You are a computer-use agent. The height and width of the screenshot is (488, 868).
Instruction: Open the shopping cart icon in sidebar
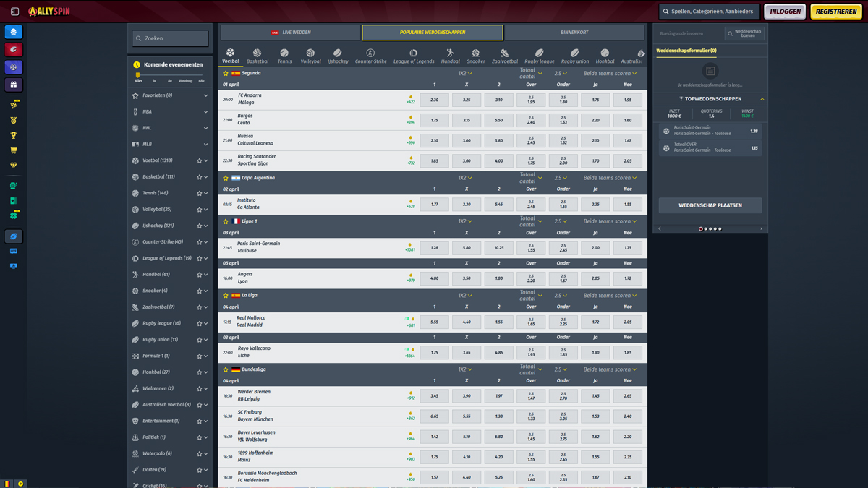(14, 150)
